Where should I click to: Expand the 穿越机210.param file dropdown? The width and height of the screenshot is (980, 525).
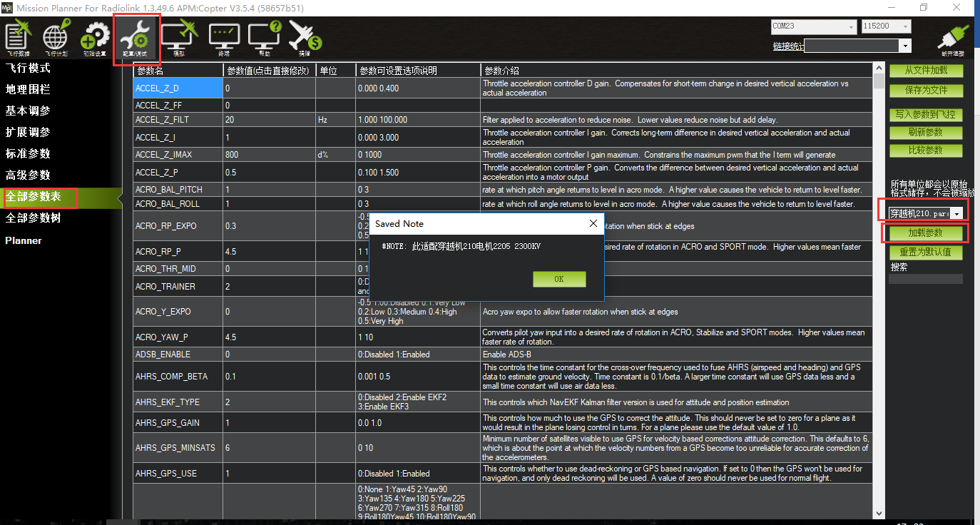coord(956,214)
